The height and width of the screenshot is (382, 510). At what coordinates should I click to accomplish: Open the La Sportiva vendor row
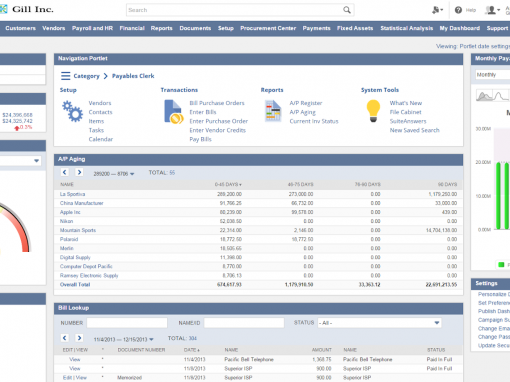point(72,194)
